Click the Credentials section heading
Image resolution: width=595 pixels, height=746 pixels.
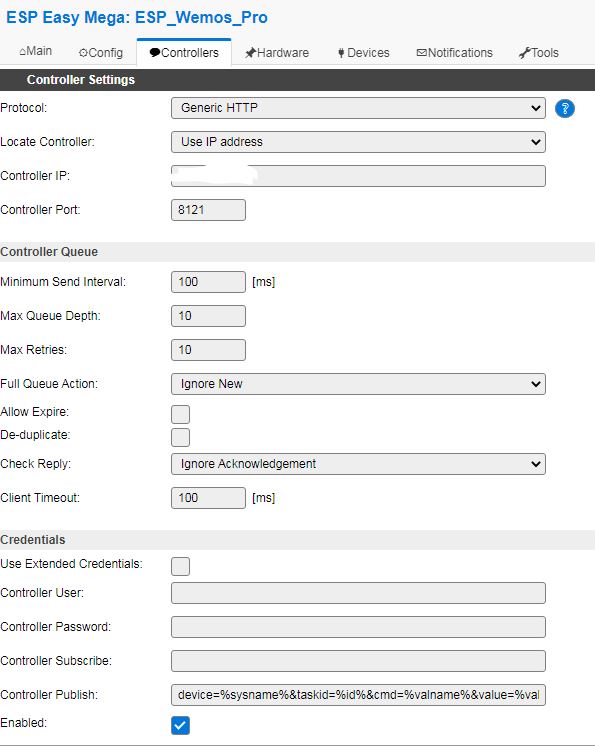point(33,540)
